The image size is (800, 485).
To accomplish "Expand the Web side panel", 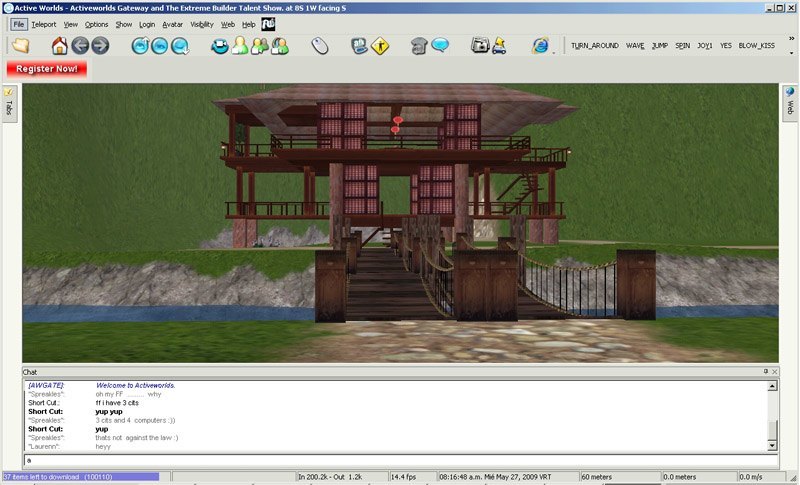I will tap(790, 104).
